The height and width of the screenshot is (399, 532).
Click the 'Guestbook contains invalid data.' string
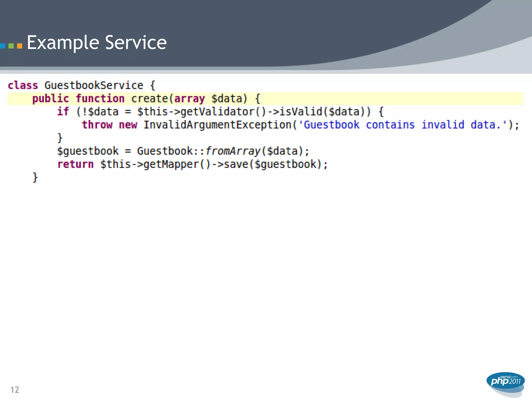coord(403,125)
